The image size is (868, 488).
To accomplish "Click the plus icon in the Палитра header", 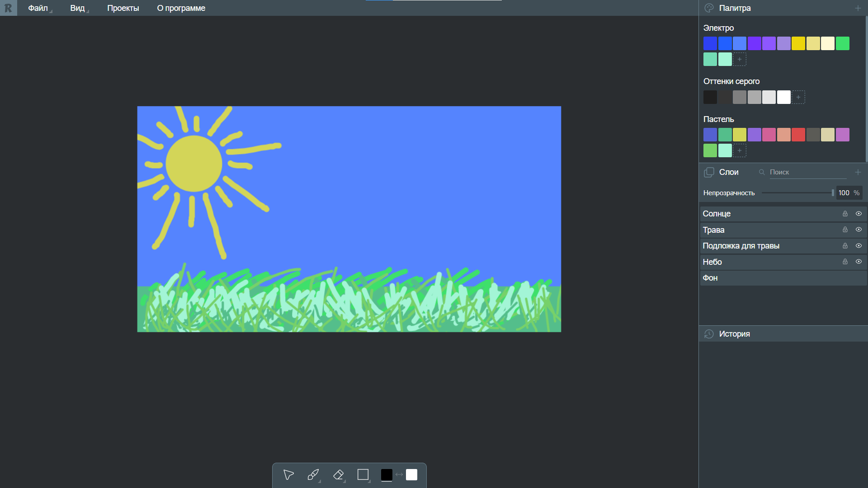I will coord(858,8).
